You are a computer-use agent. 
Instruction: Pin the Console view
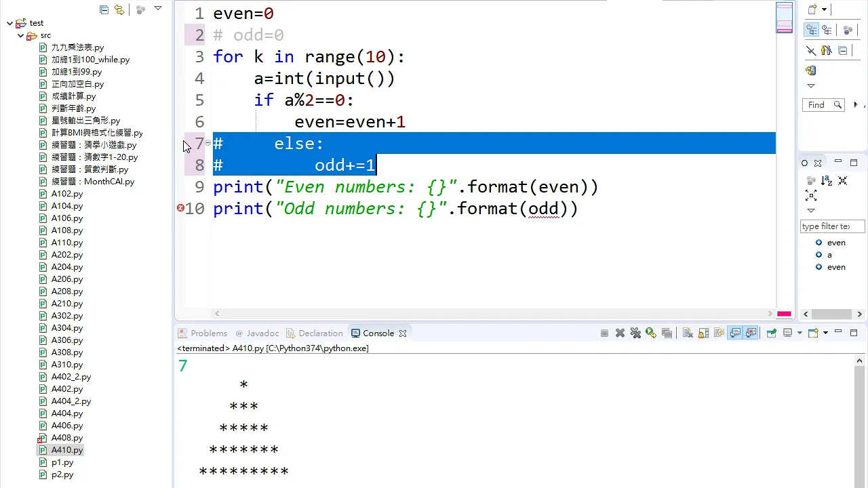[x=771, y=333]
